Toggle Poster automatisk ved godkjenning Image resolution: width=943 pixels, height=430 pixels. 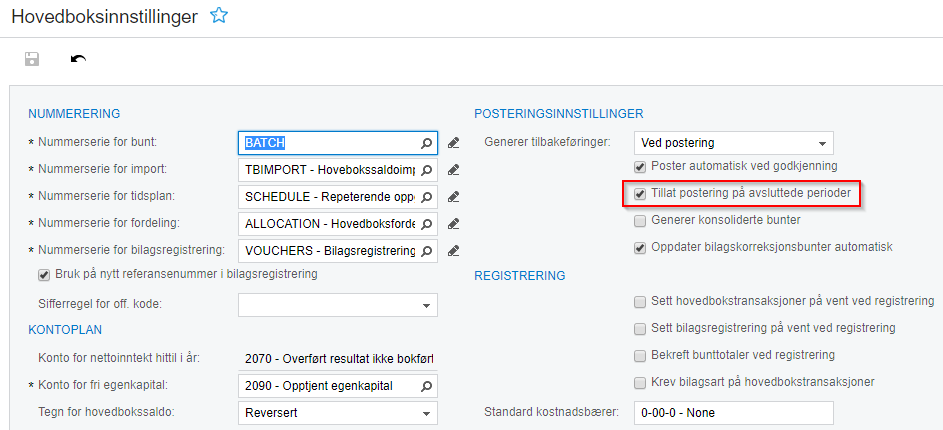(x=640, y=166)
